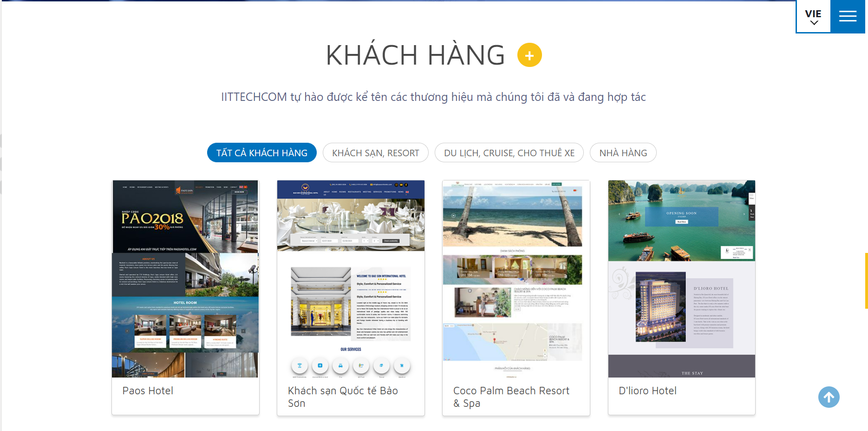Open the Paos Hotel website thumbnail
Screen dimensions: 868x431
[x=185, y=279]
